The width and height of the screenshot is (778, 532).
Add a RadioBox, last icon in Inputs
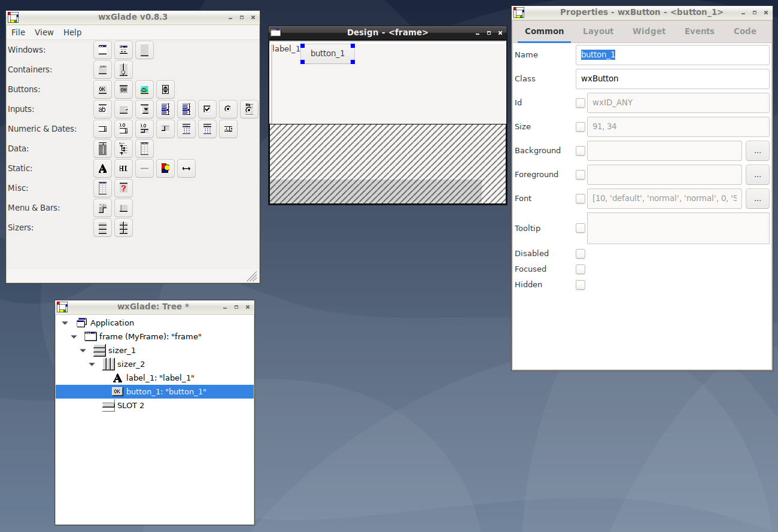[250, 110]
